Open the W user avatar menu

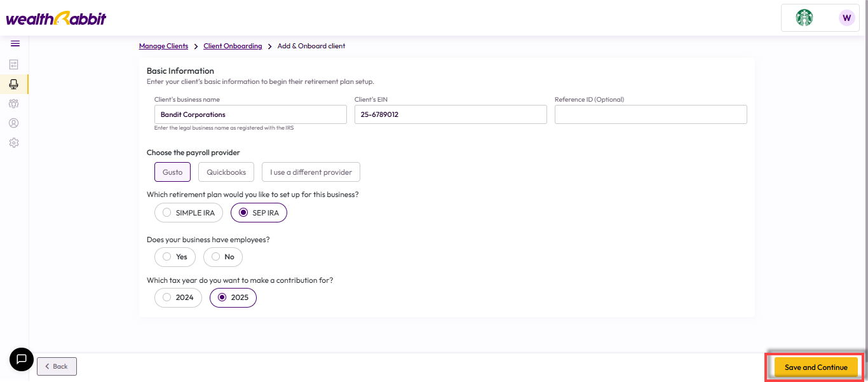click(x=846, y=18)
